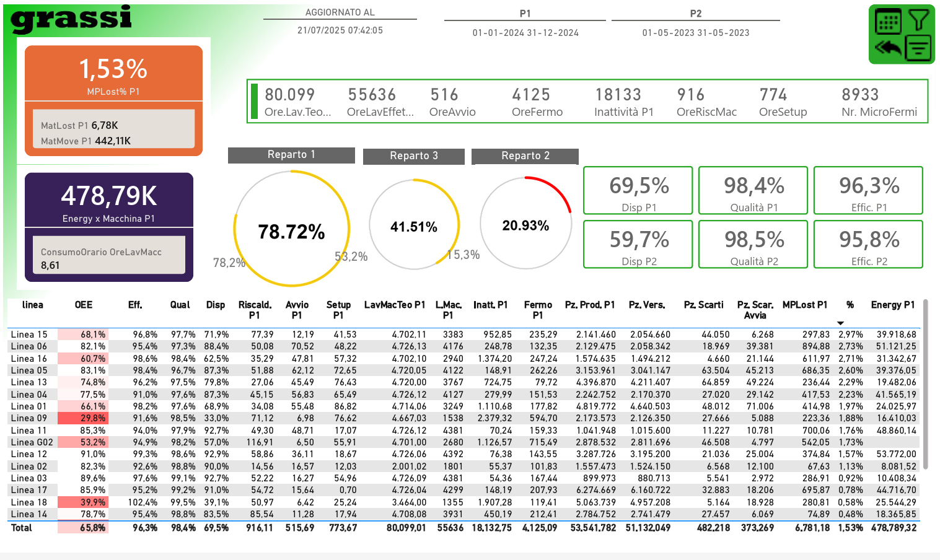Click the grassi logo
The image size is (940, 560).
pyautogui.click(x=71, y=19)
